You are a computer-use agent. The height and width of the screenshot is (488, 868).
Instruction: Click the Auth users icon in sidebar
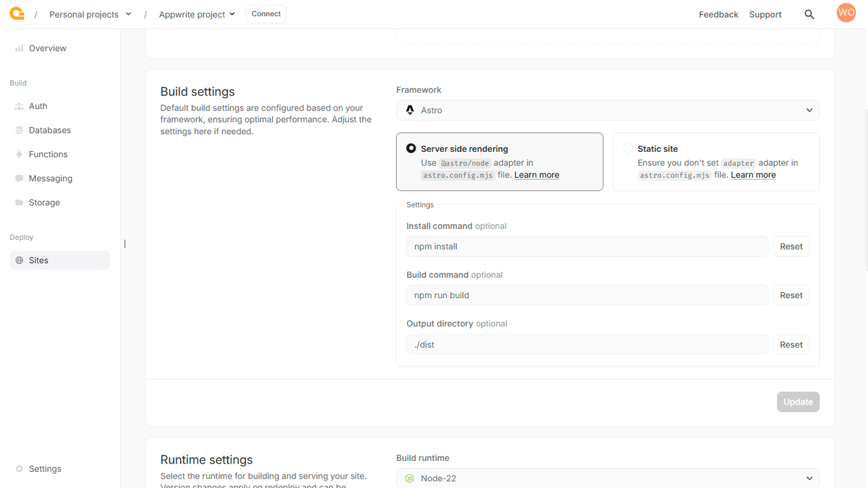pos(19,106)
